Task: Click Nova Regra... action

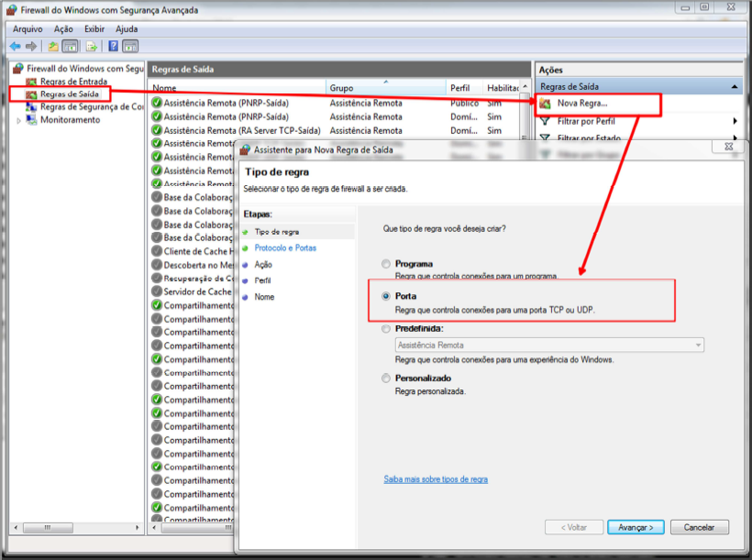Action: pos(582,103)
